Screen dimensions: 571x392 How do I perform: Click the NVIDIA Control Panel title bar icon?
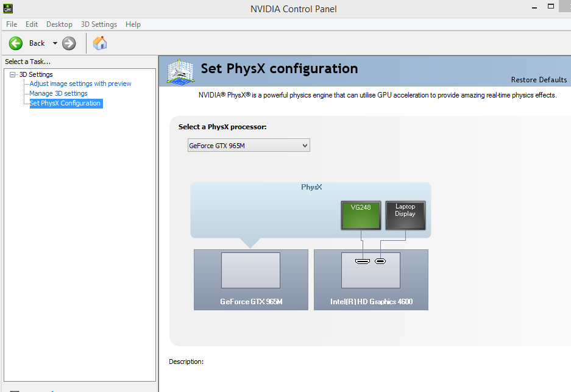(x=8, y=8)
